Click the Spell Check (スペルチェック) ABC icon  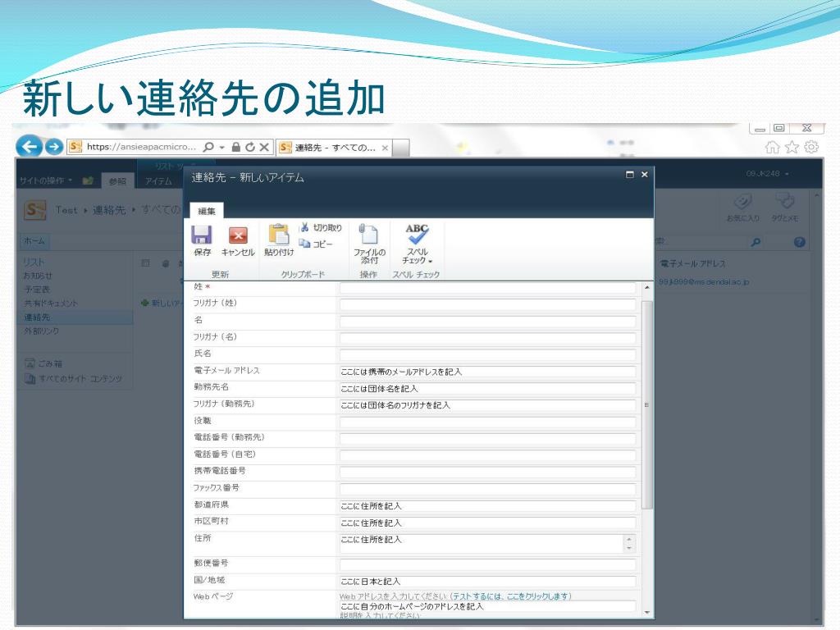point(416,235)
